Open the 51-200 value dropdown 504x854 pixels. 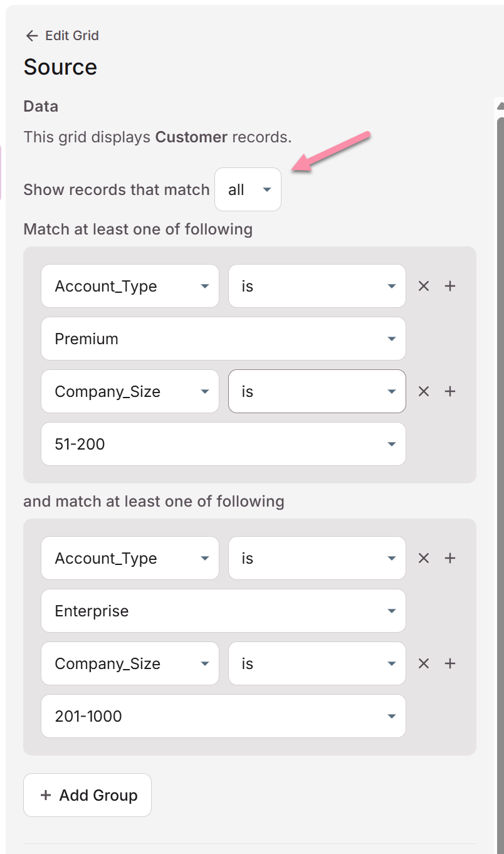(223, 444)
